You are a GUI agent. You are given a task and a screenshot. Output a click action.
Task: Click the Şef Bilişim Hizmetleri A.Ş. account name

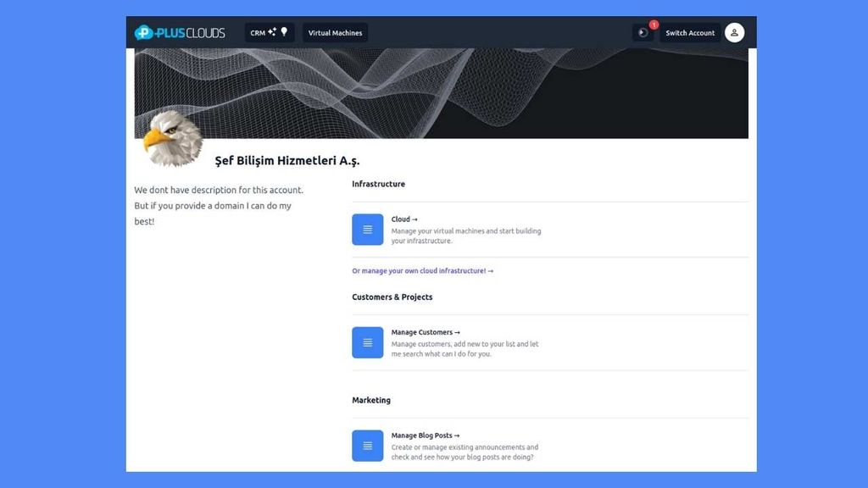pyautogui.click(x=287, y=161)
